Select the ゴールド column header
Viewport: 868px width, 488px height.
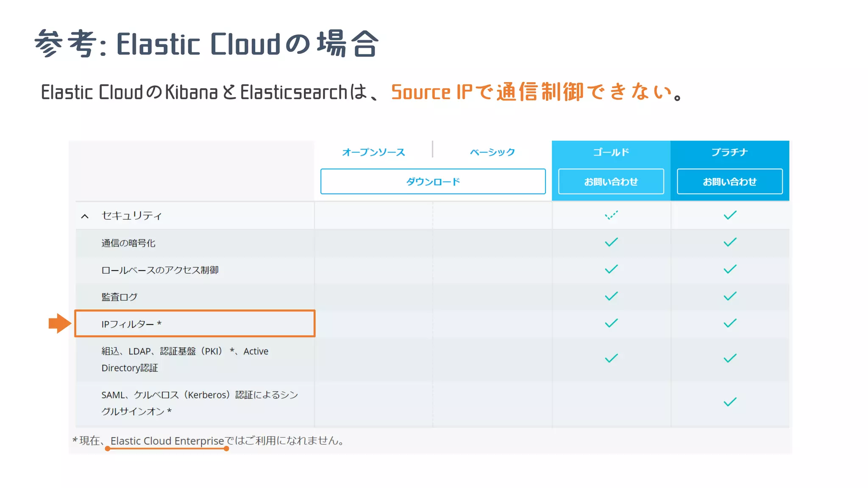pos(611,152)
